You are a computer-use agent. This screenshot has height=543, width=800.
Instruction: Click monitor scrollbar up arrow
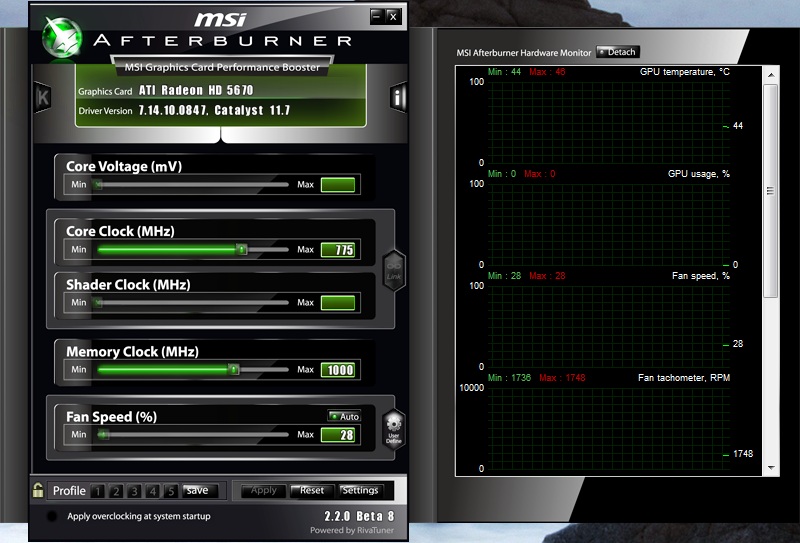pos(771,75)
